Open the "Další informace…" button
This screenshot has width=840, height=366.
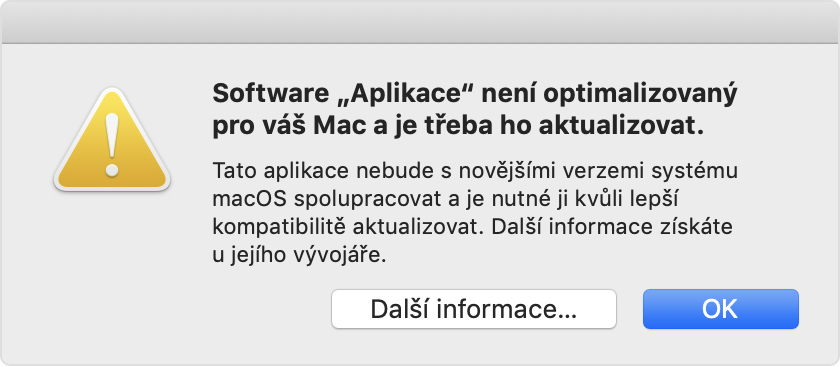(x=474, y=309)
